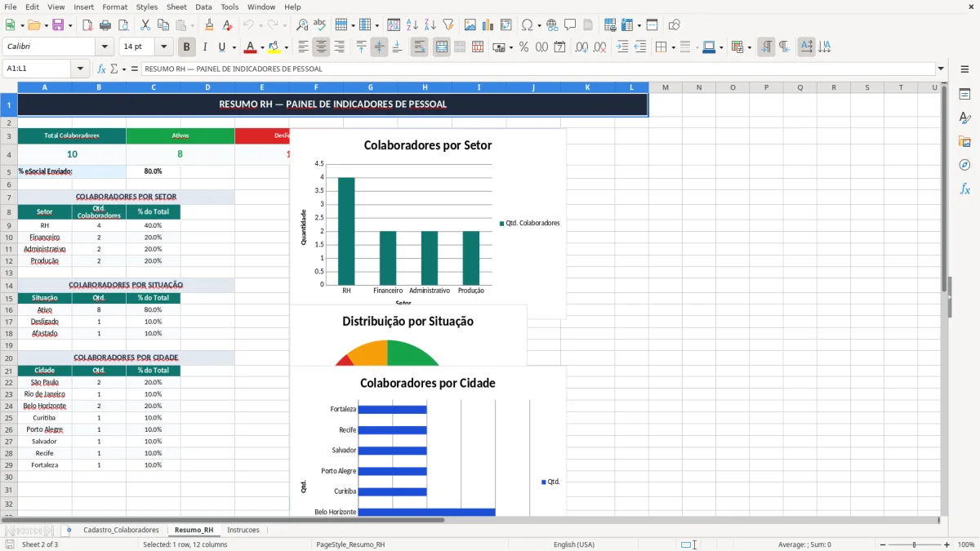The image size is (980, 551).
Task: Increase indent icon
Action: (622, 47)
